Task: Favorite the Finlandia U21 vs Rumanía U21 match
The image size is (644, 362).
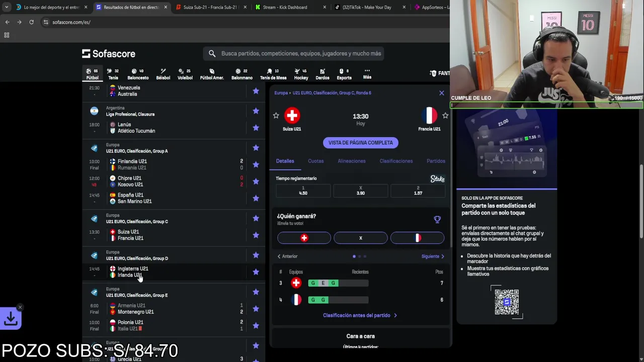Action: (256, 164)
